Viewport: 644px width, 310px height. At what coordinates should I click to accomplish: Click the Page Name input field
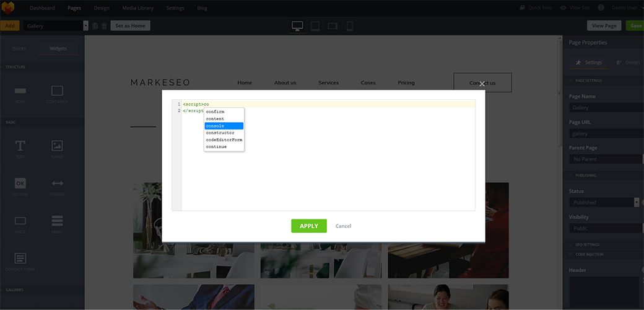(x=605, y=107)
